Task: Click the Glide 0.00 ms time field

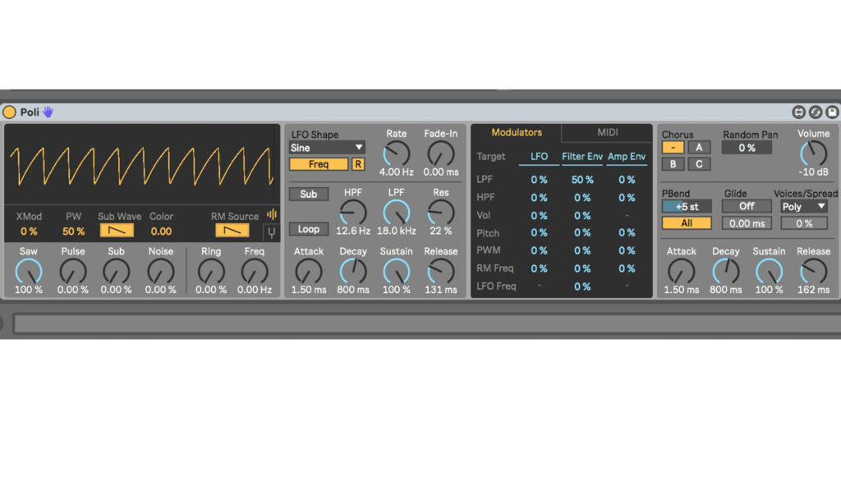Action: 747,223
